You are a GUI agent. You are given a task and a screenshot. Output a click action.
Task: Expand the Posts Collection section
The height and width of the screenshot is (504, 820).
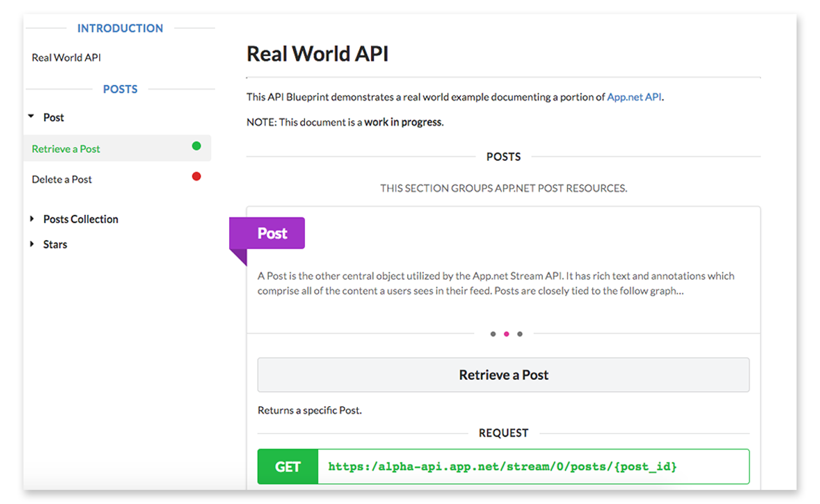coord(32,219)
